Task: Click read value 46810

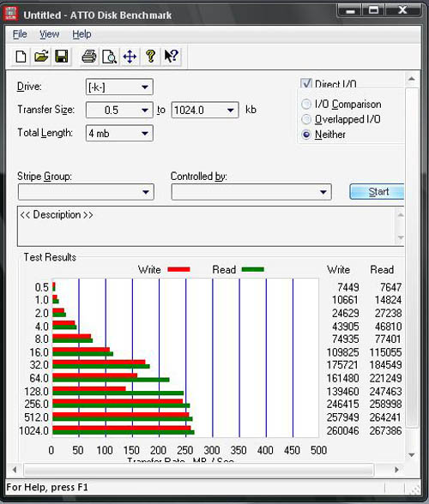Action: pyautogui.click(x=388, y=327)
